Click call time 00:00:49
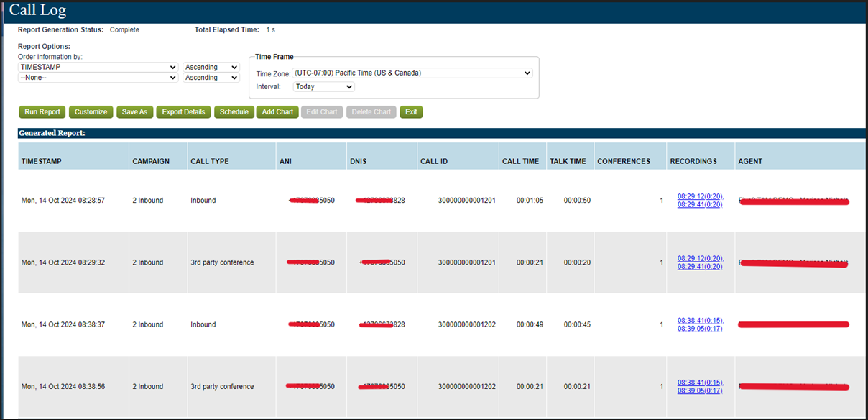868x420 pixels. pos(530,324)
